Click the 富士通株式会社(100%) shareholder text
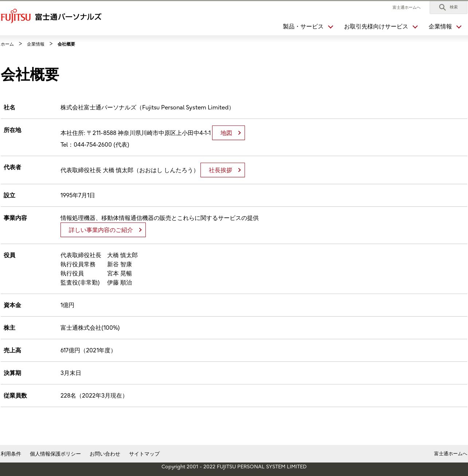 click(90, 328)
